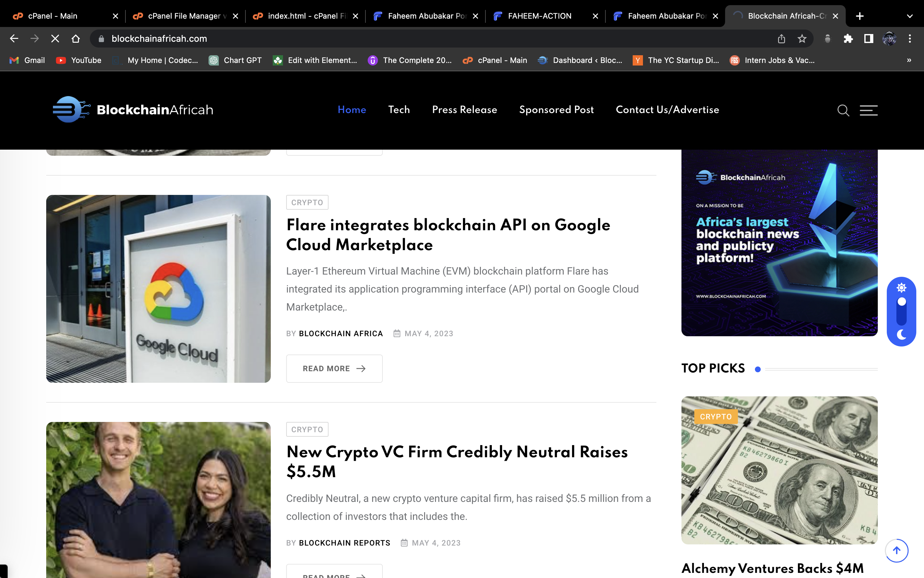Select Tech in site navigation
Viewport: 924px width, 578px height.
tap(399, 110)
